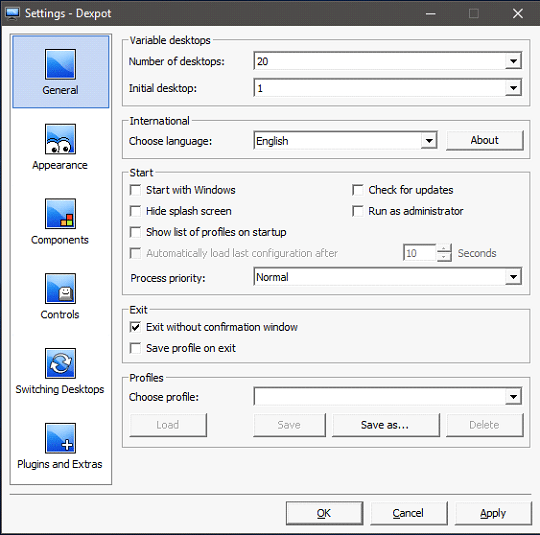Image resolution: width=540 pixels, height=535 pixels.
Task: Enable Save profile on exit
Action: click(x=135, y=348)
